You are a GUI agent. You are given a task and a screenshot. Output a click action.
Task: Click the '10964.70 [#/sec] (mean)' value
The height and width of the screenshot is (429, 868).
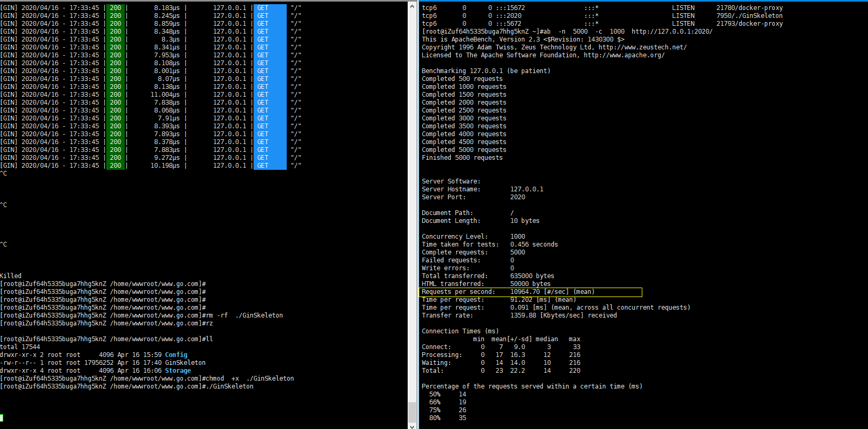tap(552, 292)
